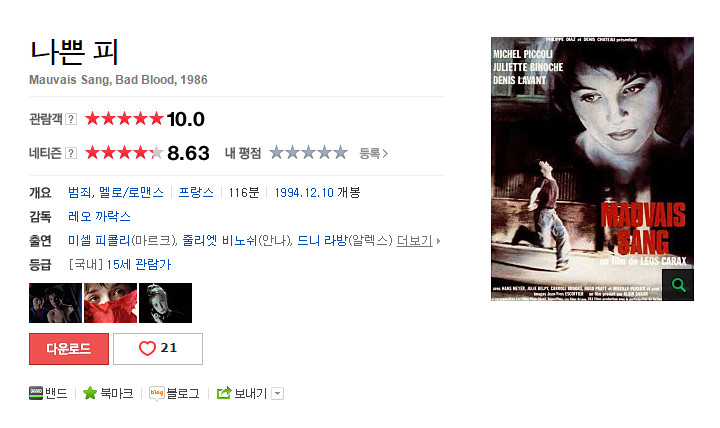Open the 프랑스 country link
The width and height of the screenshot is (720, 428).
[196, 192]
